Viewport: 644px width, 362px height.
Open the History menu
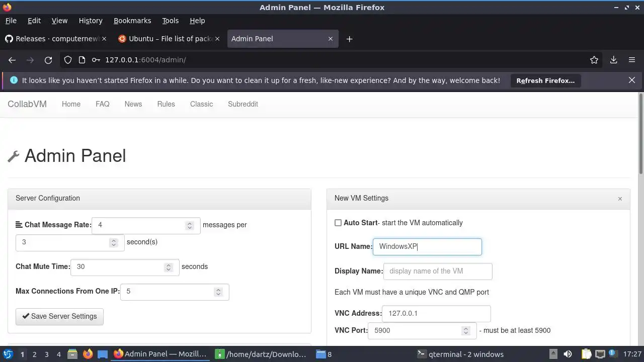[x=91, y=21]
